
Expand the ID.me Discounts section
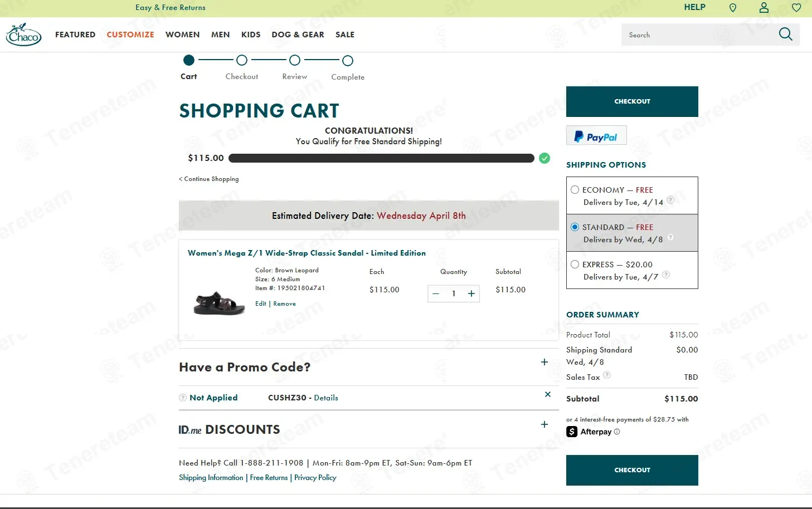[x=544, y=424]
